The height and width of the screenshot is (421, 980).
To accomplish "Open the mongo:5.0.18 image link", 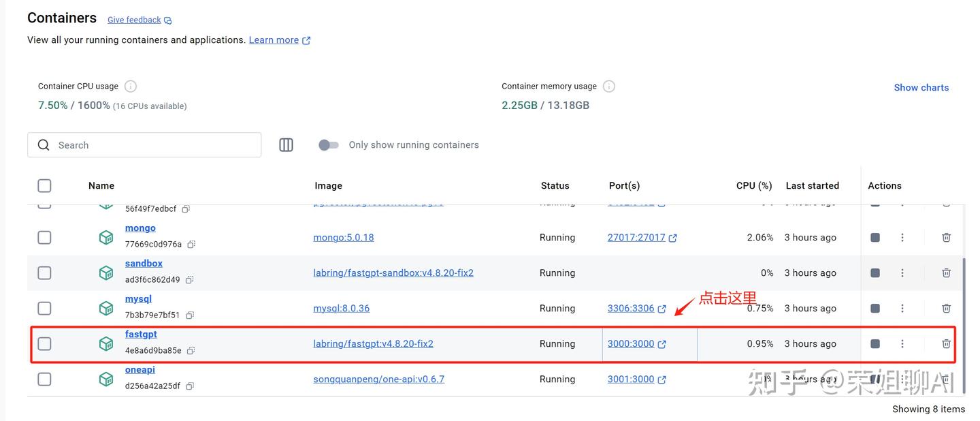I will pos(344,238).
